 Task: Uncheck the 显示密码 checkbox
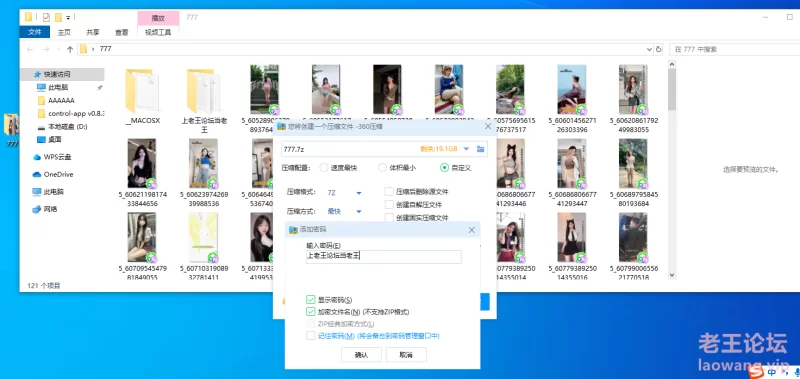[311, 299]
